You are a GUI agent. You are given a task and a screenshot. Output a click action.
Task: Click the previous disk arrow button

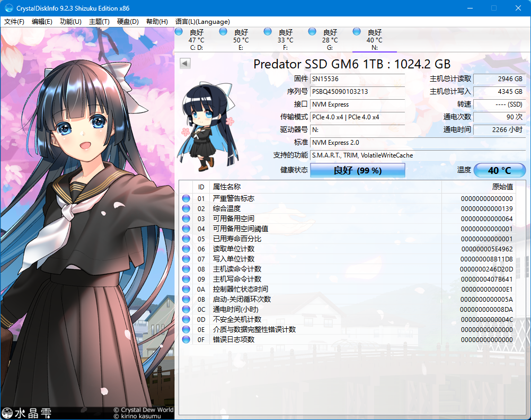(x=185, y=63)
